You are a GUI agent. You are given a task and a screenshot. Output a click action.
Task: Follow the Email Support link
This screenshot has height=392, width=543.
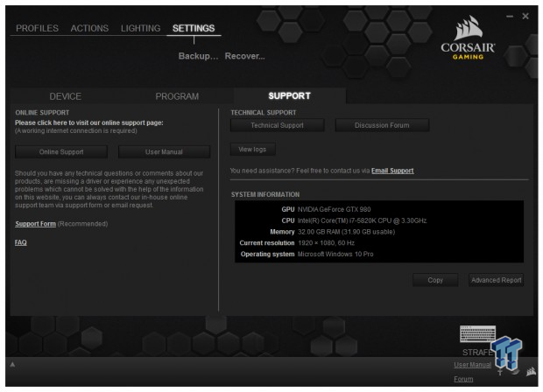tap(392, 171)
